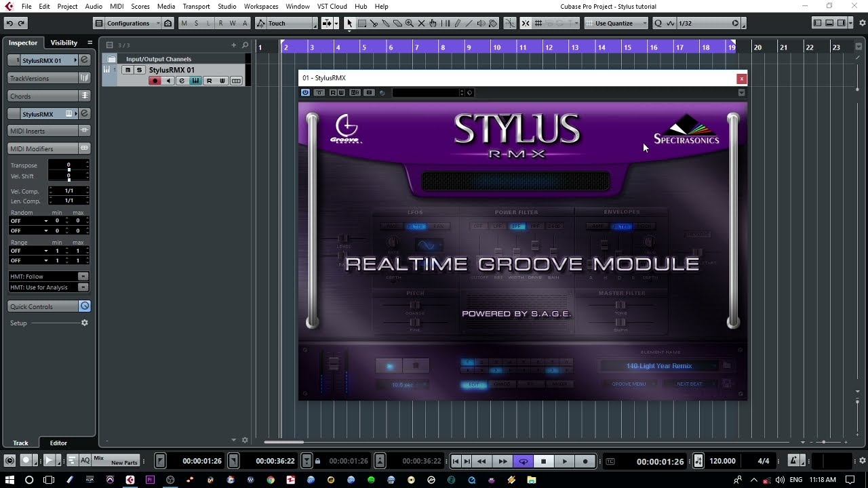Click the Undo arrow in the toolbar

pos(9,23)
